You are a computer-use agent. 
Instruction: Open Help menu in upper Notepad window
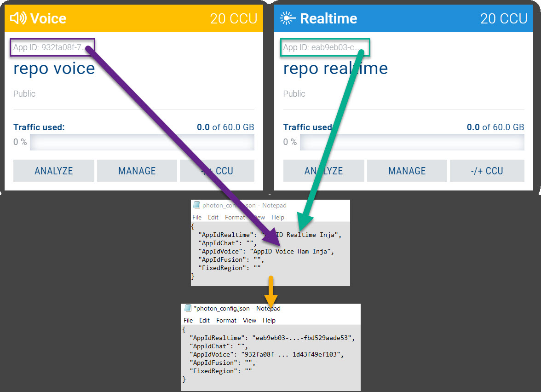tap(278, 217)
